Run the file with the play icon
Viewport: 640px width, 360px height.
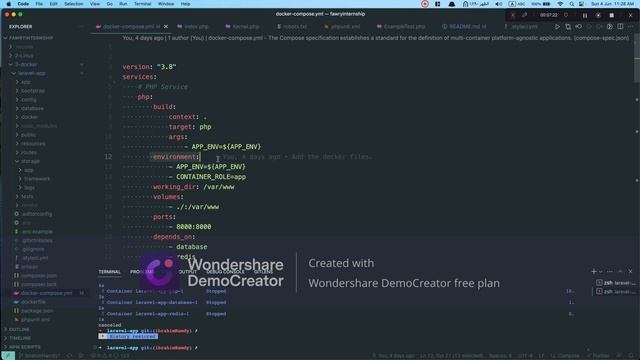coord(557,27)
